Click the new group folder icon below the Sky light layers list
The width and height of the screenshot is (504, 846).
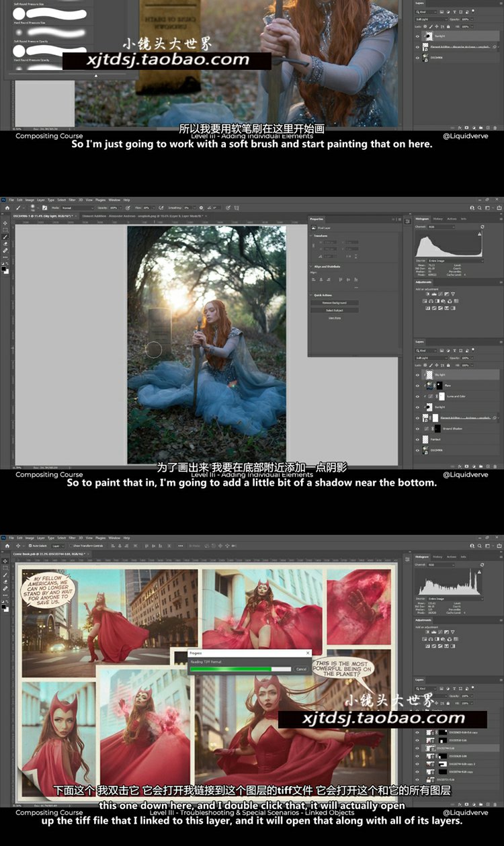[x=481, y=466]
